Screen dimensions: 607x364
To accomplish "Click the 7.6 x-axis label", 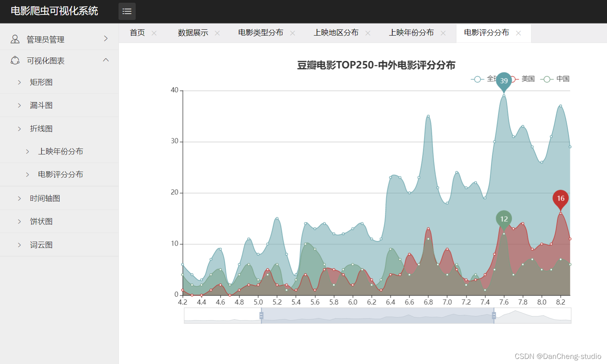I will pos(504,302).
